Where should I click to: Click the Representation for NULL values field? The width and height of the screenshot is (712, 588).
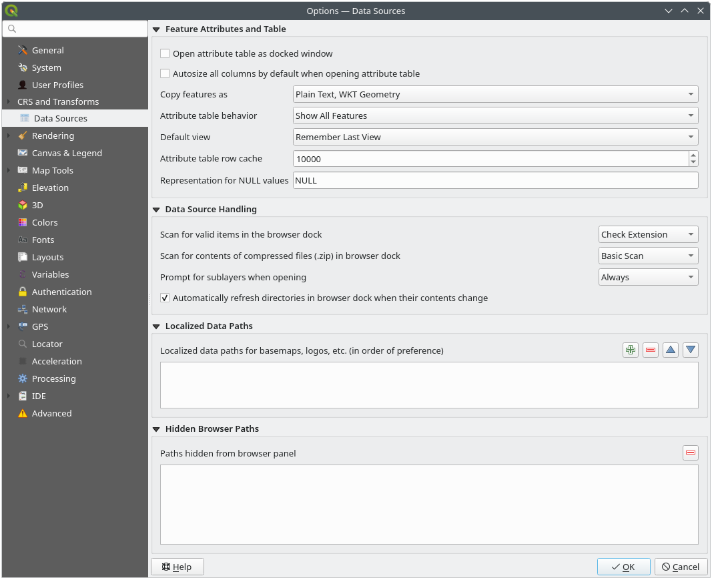pos(495,180)
